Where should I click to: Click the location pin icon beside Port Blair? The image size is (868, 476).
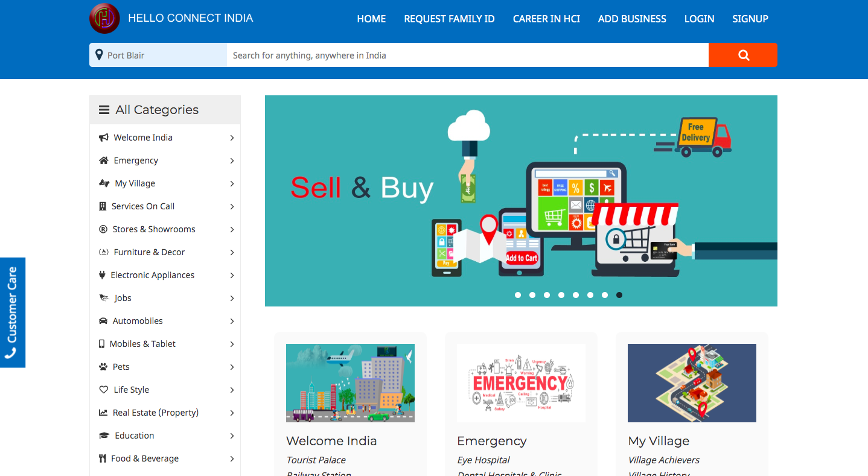tap(100, 55)
